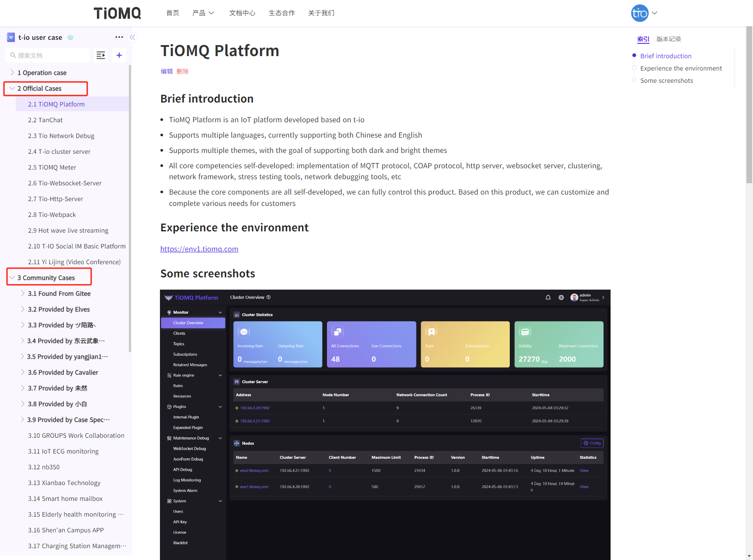This screenshot has width=753, height=560.
Task: Select 2.1 TiOMQ Platform in the sidebar
Action: [72, 104]
